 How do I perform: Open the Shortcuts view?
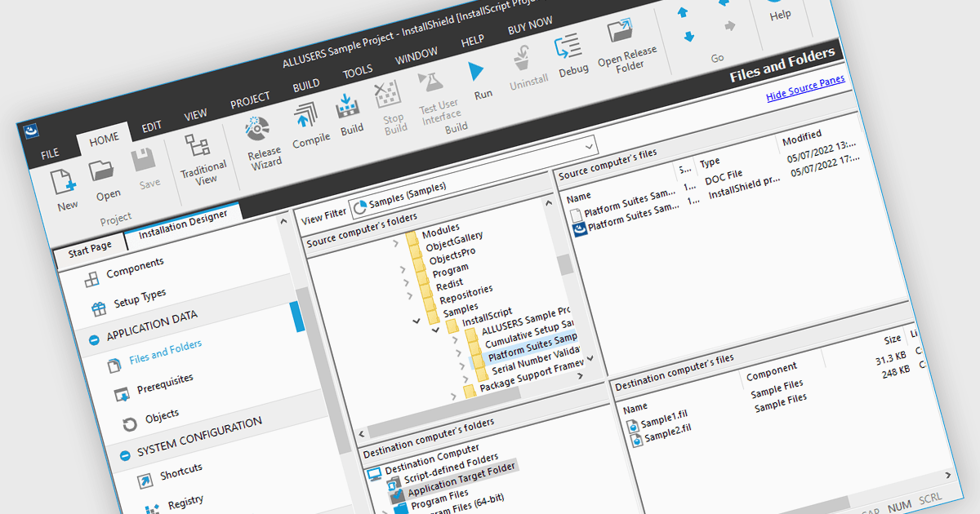181,472
